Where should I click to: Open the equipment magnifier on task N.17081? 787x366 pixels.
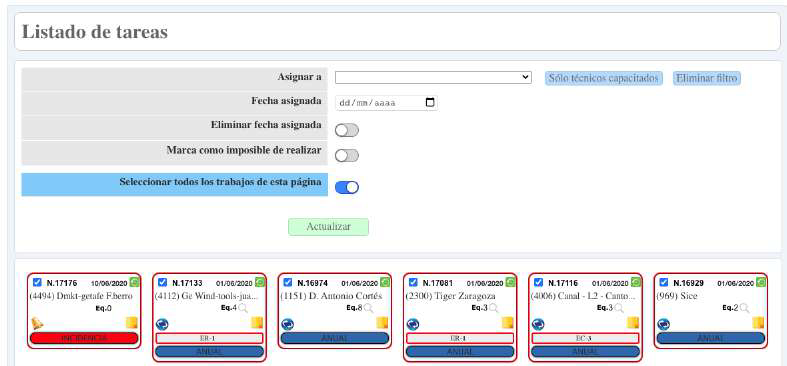(x=494, y=308)
